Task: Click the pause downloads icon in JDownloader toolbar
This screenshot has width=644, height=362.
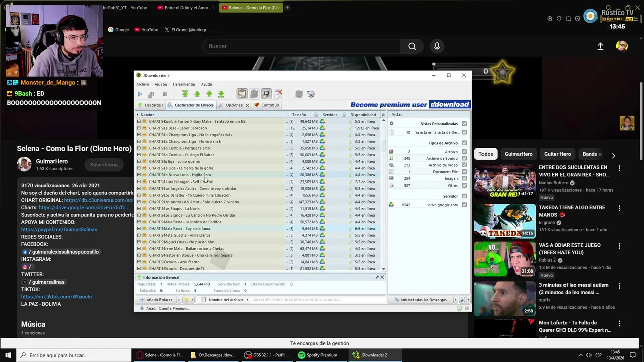Action: 151,94
